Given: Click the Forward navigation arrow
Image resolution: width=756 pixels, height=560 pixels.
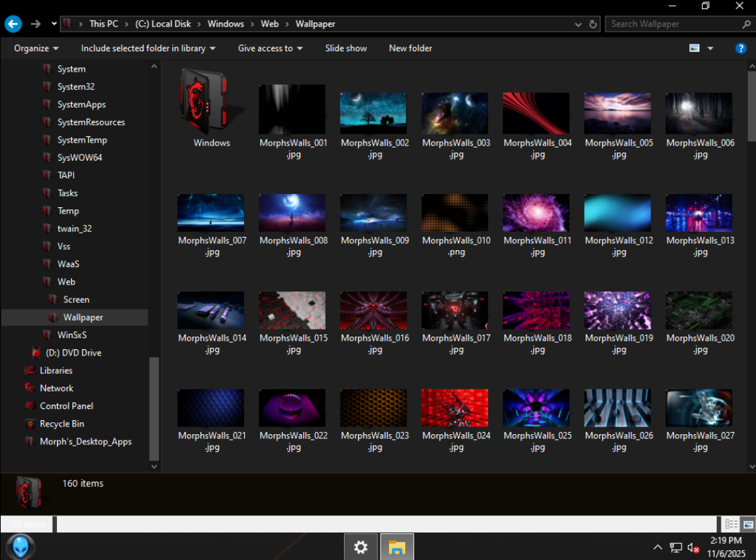Looking at the screenshot, I should pyautogui.click(x=36, y=24).
